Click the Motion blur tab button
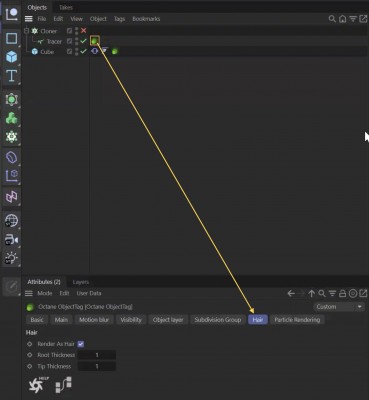Image resolution: width=369 pixels, height=400 pixels. (94, 320)
